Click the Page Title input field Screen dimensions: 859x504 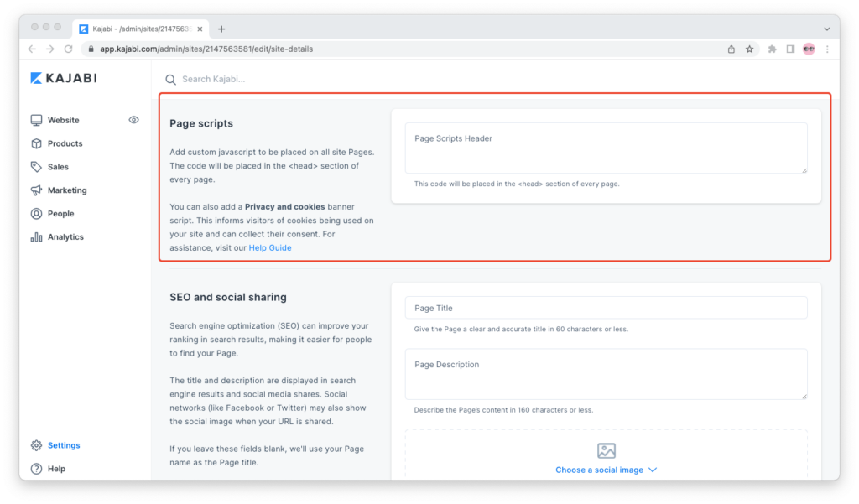coord(606,308)
